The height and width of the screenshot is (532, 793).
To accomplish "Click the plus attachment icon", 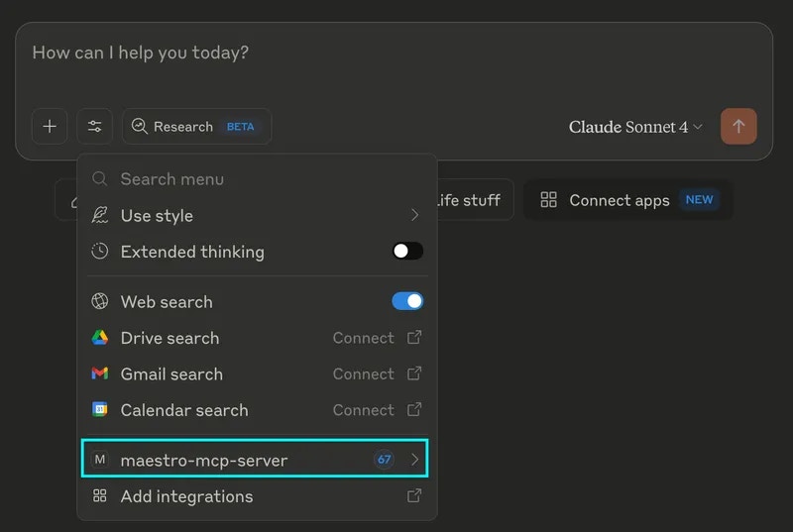I will pos(50,127).
